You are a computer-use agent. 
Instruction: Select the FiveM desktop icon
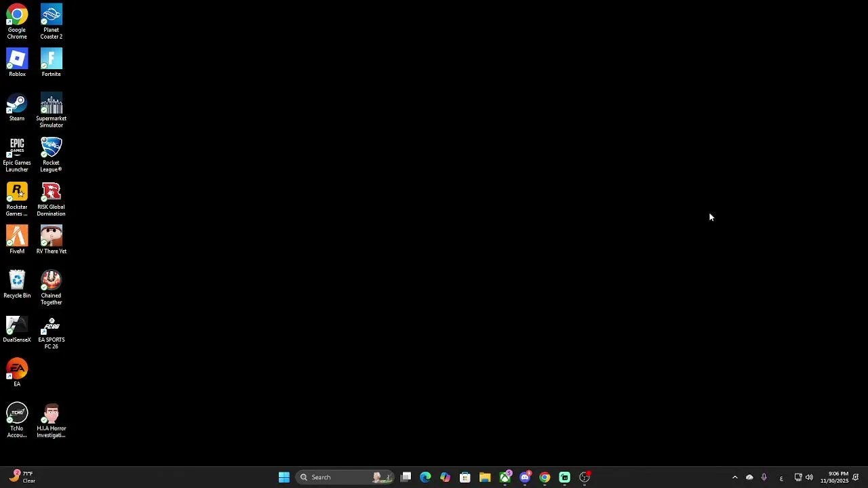17,240
